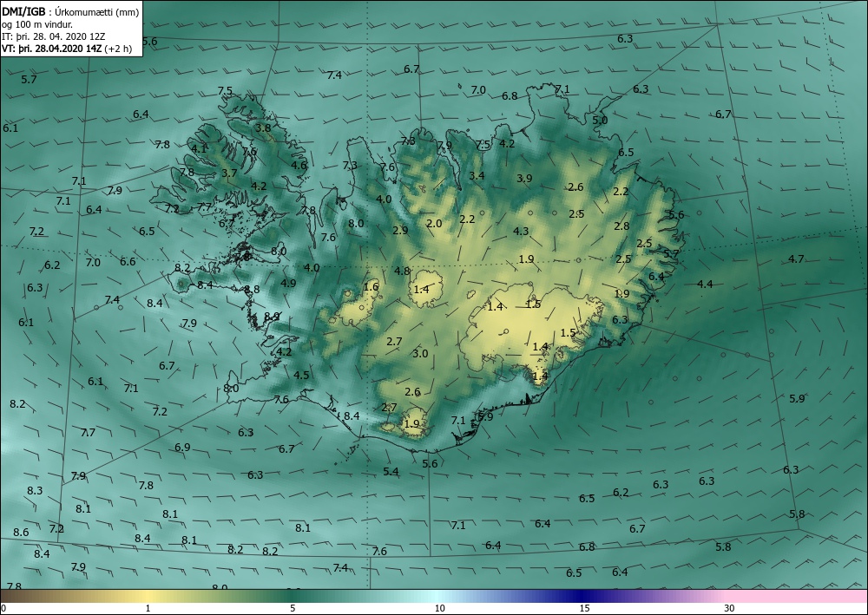The image size is (868, 615).
Task: Click the "5.4" value south of Iceland
Action: 391,471
